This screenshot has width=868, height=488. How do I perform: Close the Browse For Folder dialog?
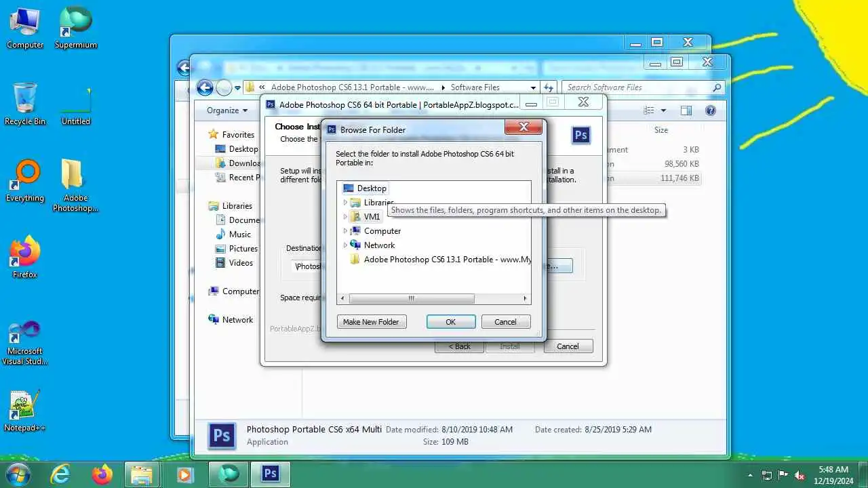coord(524,127)
